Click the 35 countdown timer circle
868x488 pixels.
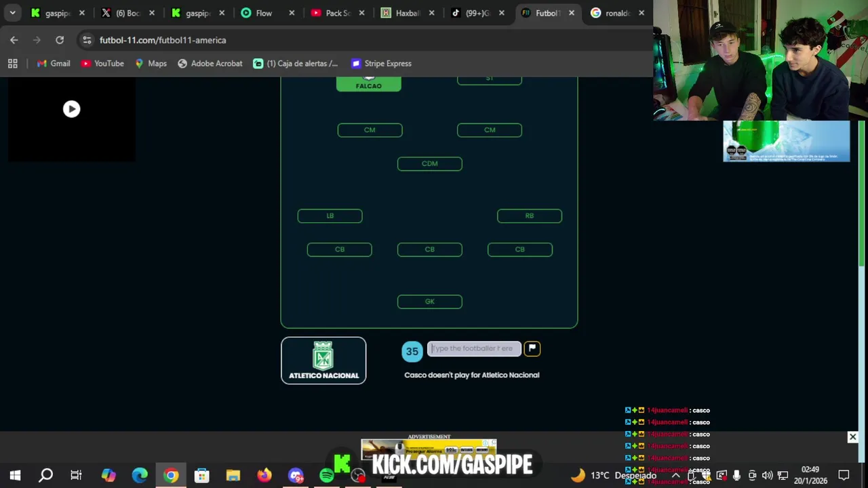point(412,352)
